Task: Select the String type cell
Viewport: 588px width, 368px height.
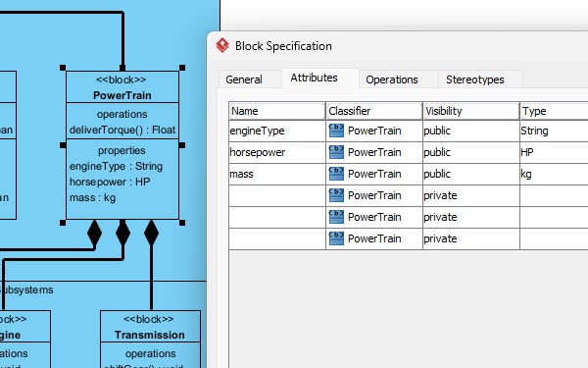Action: [554, 131]
